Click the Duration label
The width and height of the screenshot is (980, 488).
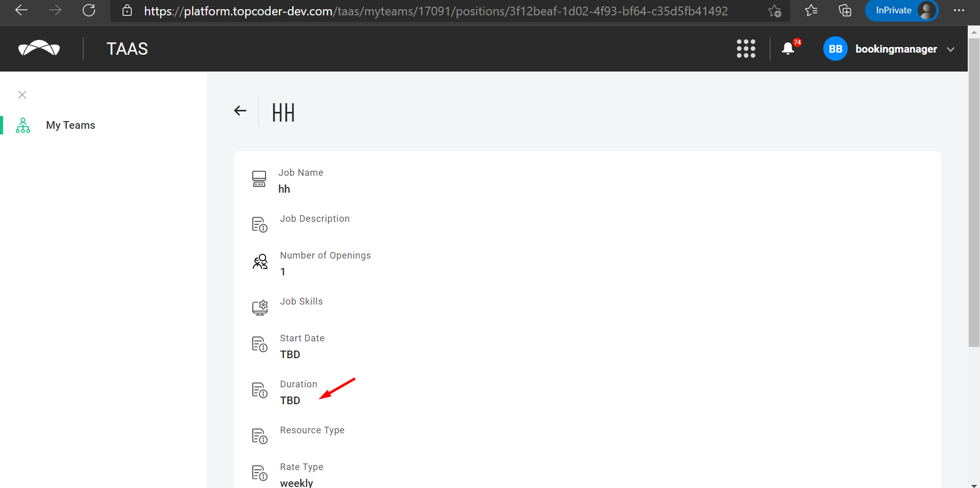(x=299, y=384)
